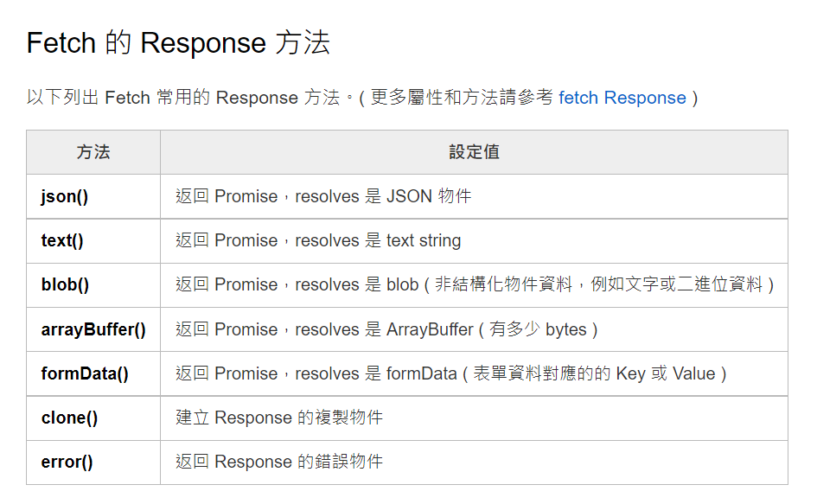817x504 pixels.
Task: Click the formData() method cell
Action: [93, 373]
